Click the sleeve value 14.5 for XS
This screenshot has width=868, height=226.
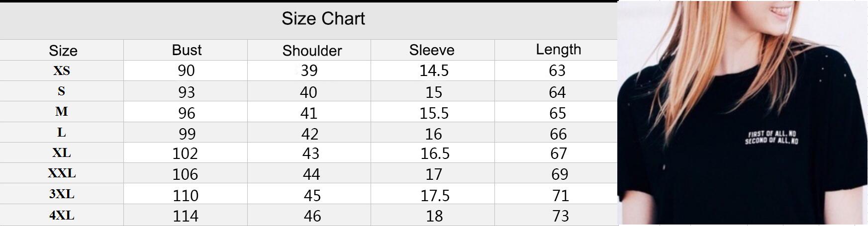point(434,71)
